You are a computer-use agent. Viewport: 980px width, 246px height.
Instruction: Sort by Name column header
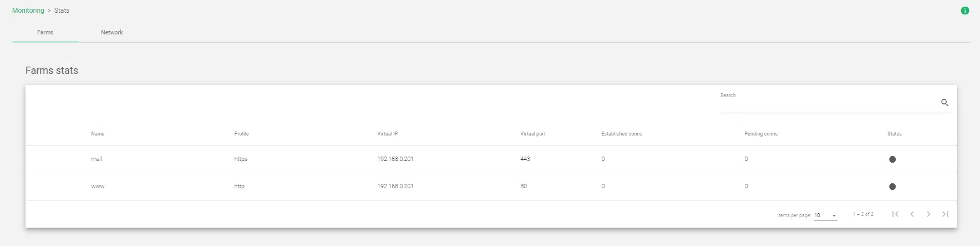98,134
